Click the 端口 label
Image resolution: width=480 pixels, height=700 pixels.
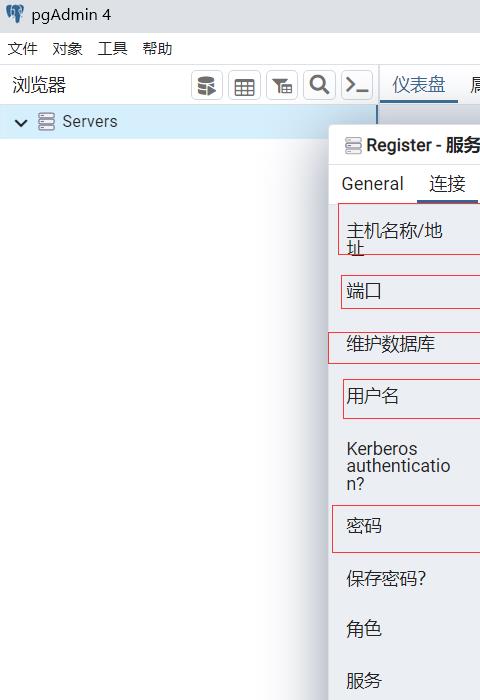363,291
